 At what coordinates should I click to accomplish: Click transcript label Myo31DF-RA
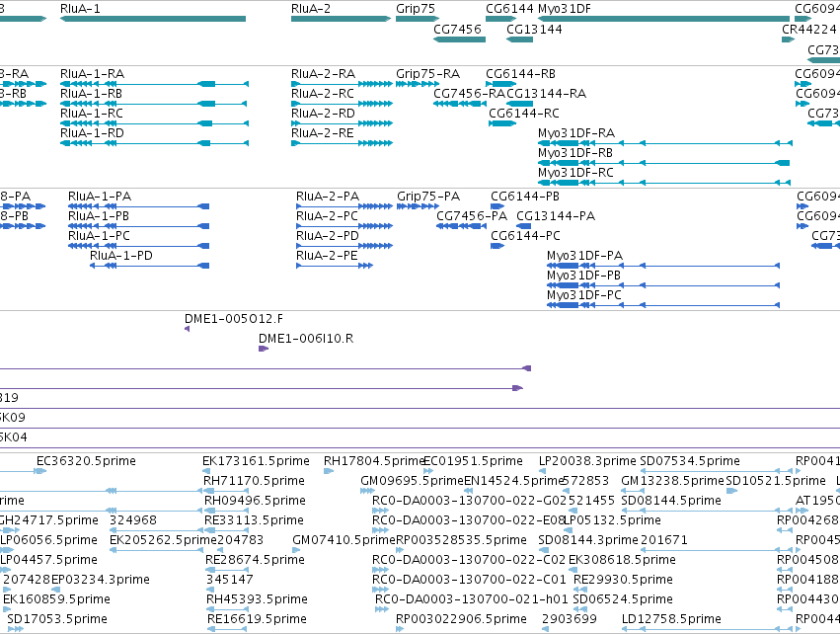[x=576, y=133]
